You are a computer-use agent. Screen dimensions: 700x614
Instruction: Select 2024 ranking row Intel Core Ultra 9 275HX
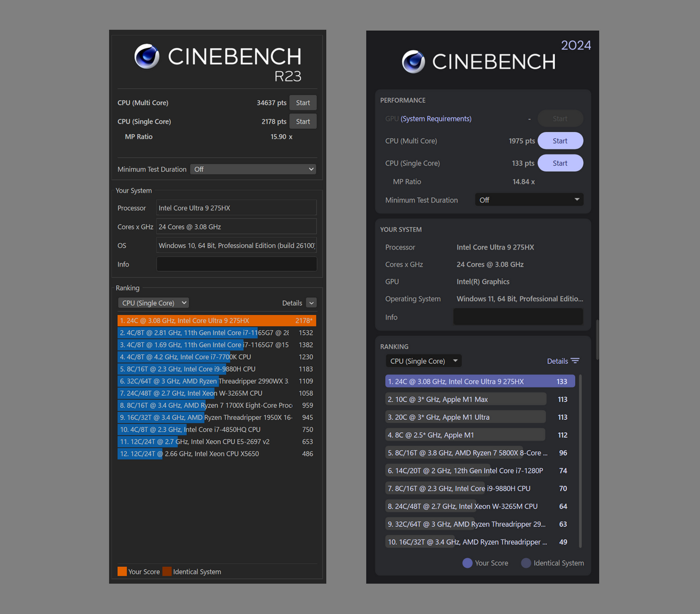pyautogui.click(x=480, y=381)
